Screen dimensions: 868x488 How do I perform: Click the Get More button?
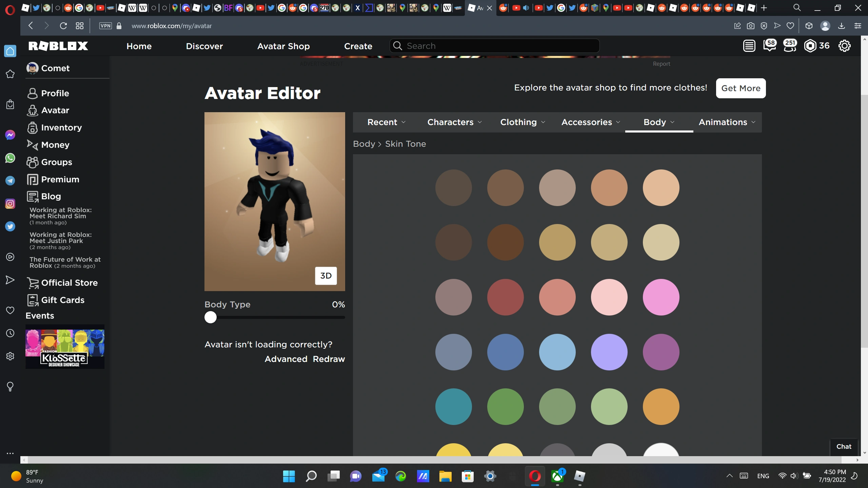[741, 88]
